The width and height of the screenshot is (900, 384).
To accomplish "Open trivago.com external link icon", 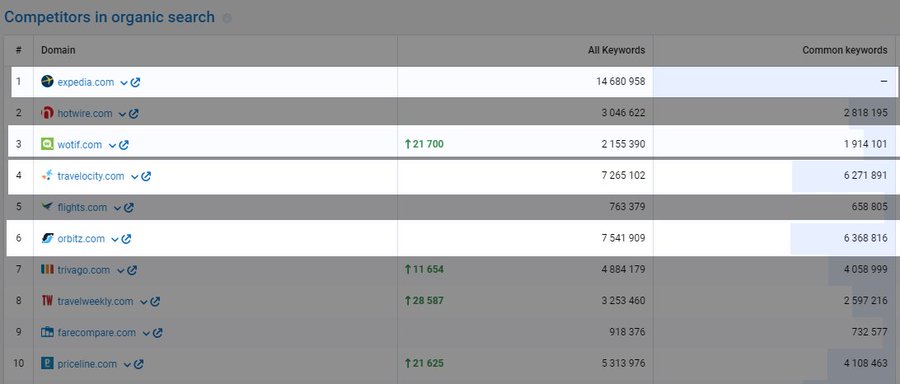I will pos(132,270).
